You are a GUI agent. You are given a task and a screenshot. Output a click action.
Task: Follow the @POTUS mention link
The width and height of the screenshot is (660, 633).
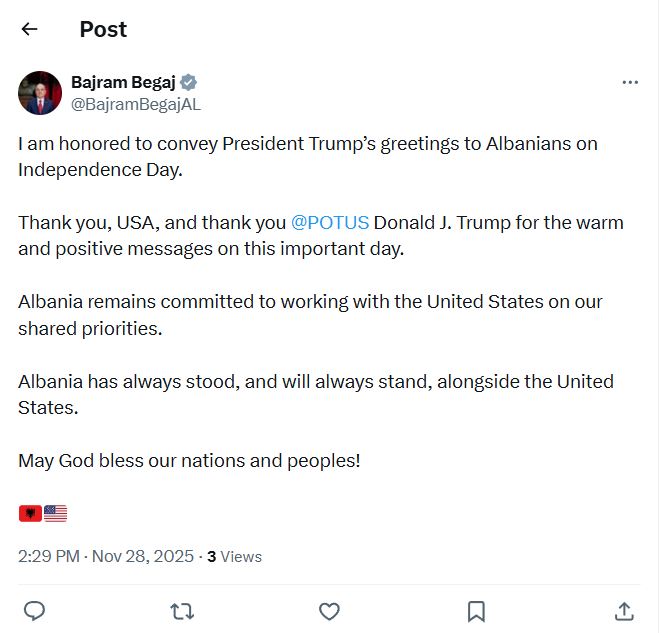click(330, 222)
